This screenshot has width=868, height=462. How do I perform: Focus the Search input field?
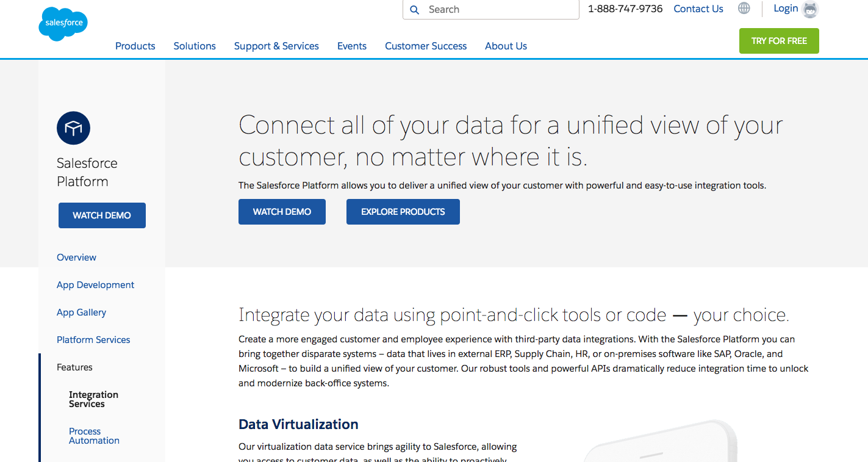[491, 9]
